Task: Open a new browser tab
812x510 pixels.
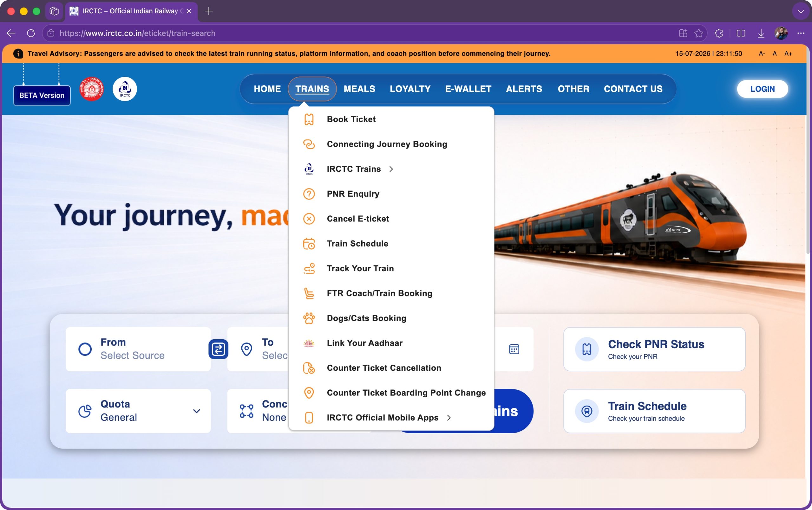Action: tap(209, 11)
